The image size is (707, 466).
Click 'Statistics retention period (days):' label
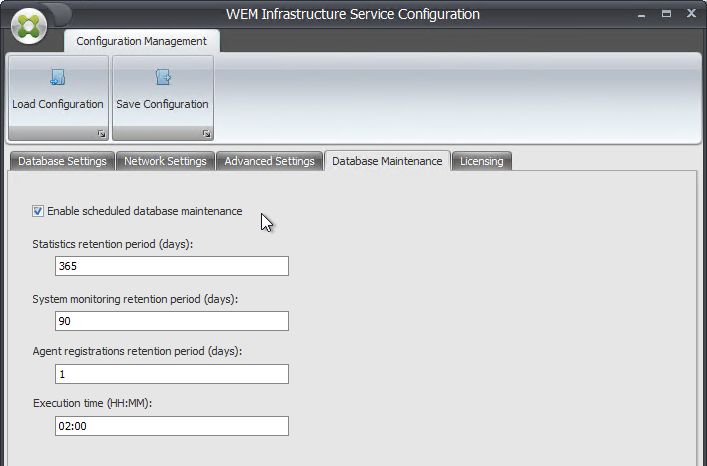(113, 244)
